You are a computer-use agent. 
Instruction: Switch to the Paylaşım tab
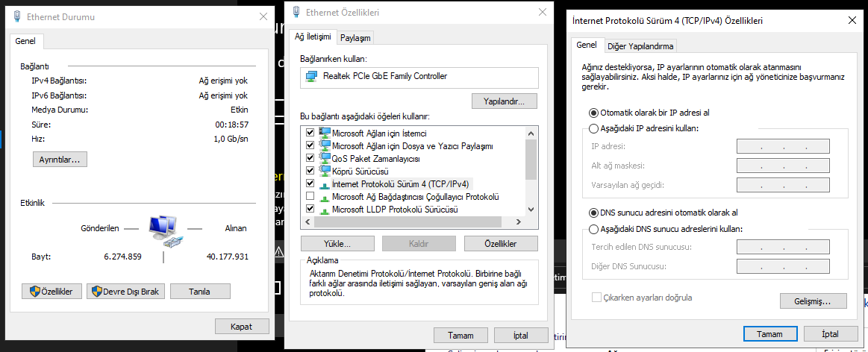pos(355,38)
